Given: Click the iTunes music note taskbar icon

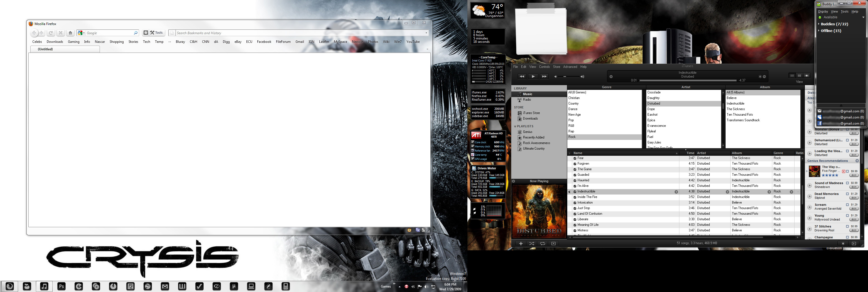Looking at the screenshot, I should click(44, 287).
